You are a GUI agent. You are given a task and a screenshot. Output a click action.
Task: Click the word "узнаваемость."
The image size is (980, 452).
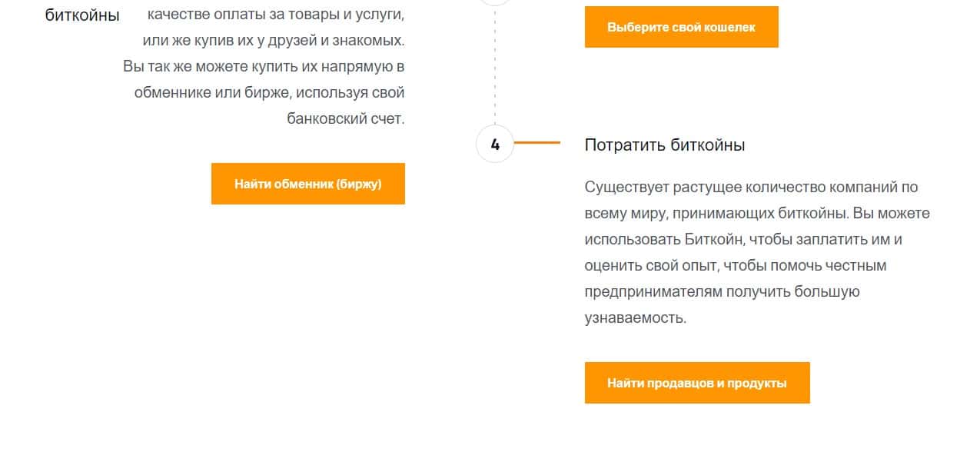pos(635,317)
